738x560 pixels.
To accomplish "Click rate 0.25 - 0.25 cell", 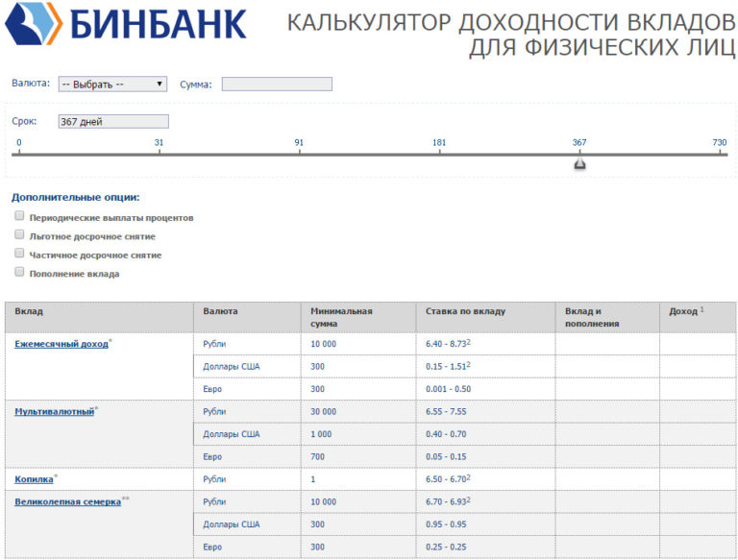I will (485, 548).
